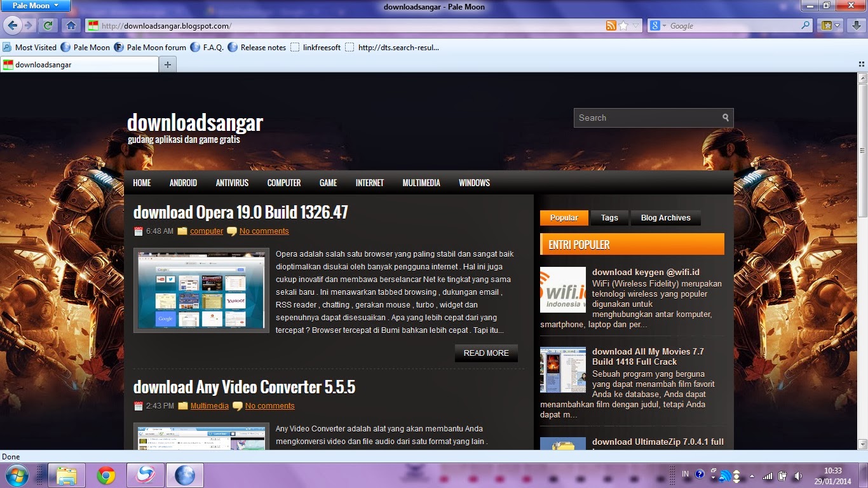This screenshot has height=488, width=868.
Task: Open 'No comments' link under Opera post
Action: point(264,231)
